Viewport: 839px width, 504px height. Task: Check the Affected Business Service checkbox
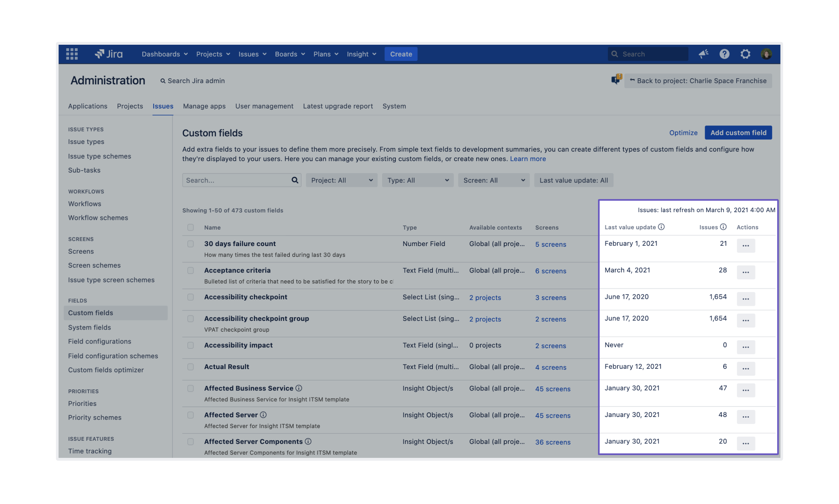click(191, 388)
